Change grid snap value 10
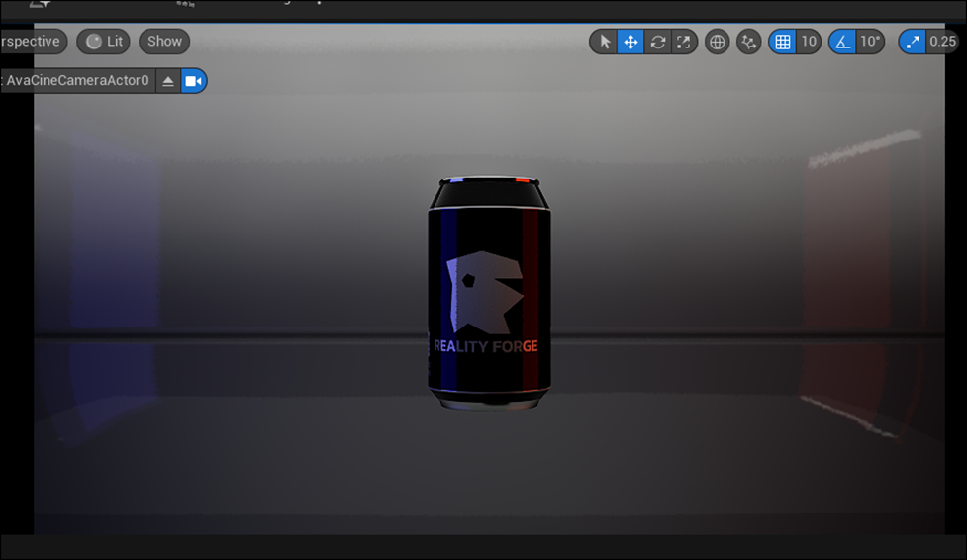 [x=809, y=42]
